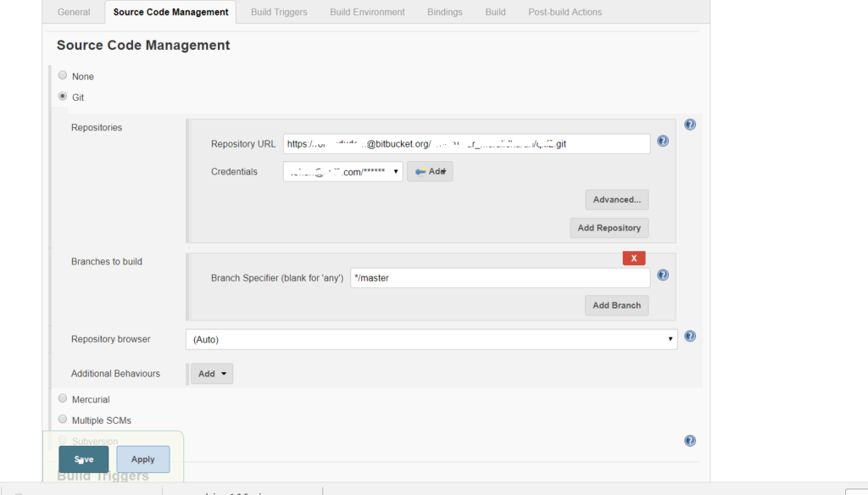The height and width of the screenshot is (495, 868).
Task: Open help for the Branch Specifier field
Action: [662, 275]
